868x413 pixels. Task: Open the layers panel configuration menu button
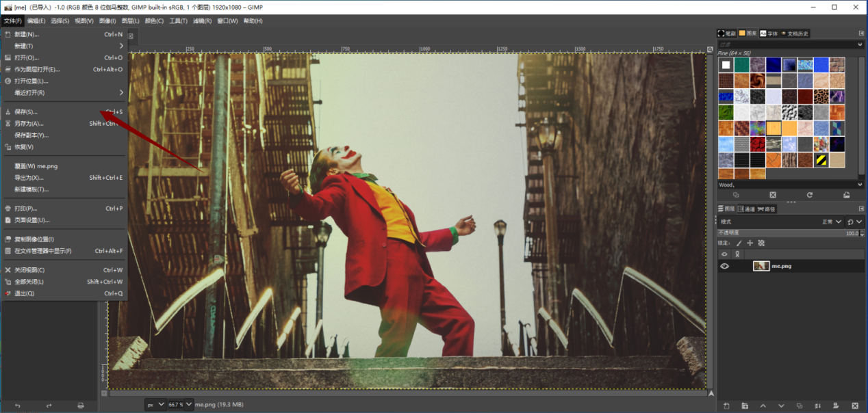pos(861,209)
